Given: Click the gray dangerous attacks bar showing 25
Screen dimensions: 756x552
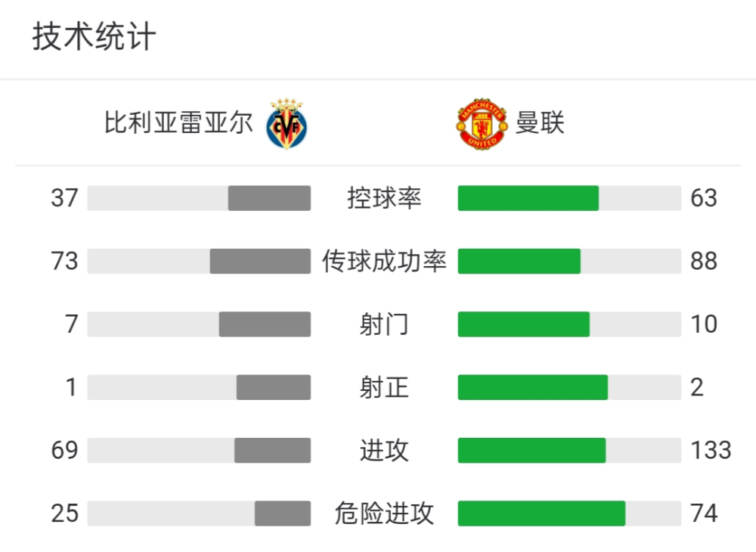Looking at the screenshot, I should (283, 513).
